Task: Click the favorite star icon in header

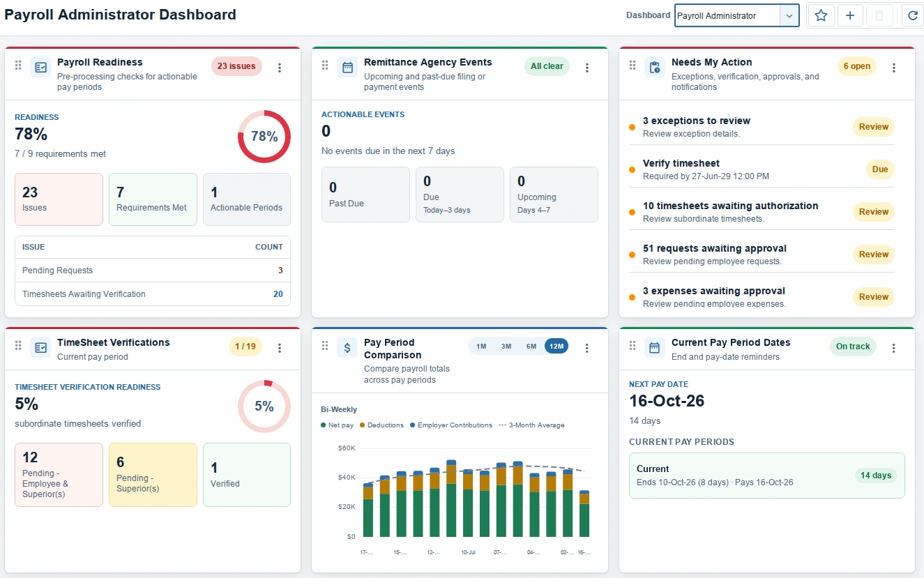Action: [x=821, y=15]
